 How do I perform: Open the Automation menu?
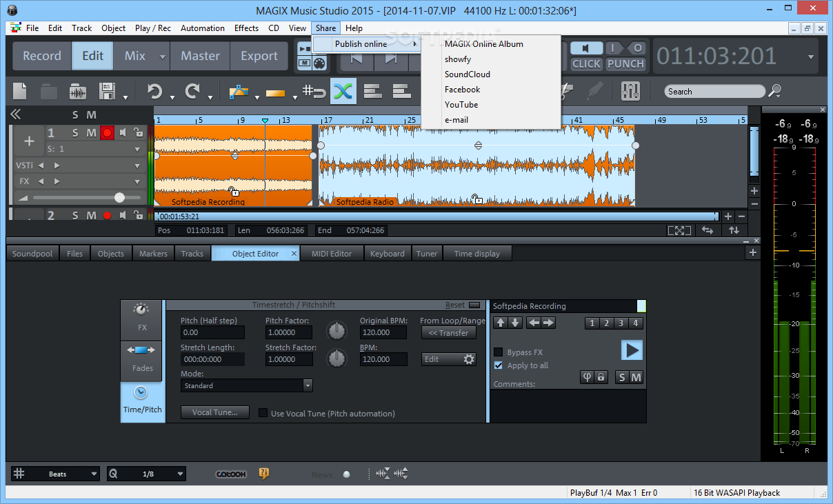203,28
